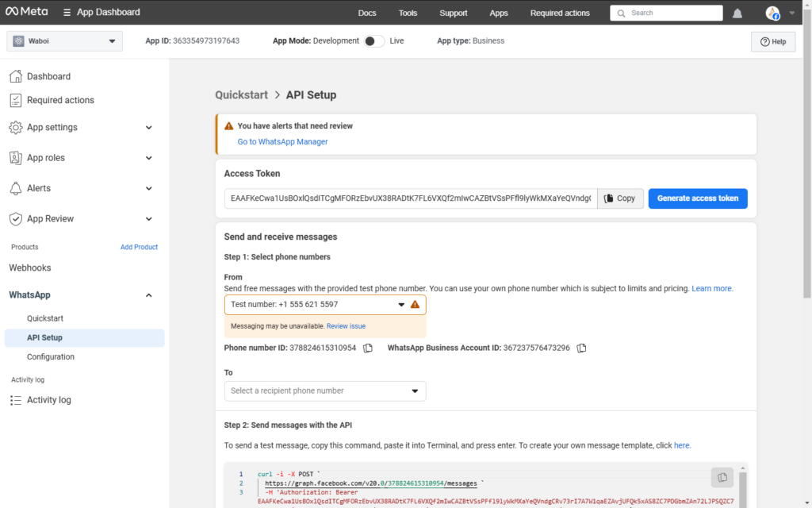Click the Review issue link
Viewport: 812px width, 508px height.
tap(346, 326)
